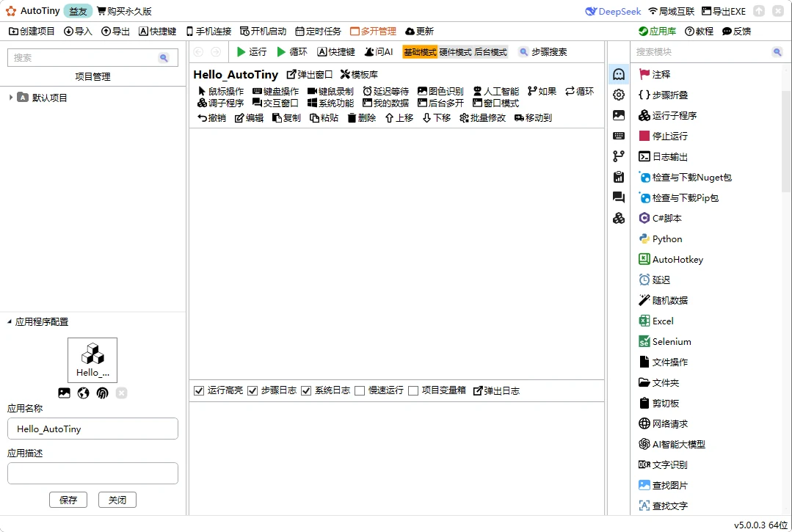Image resolution: width=792 pixels, height=532 pixels.
Task: Toggle 运行高亮 checkbox
Action: 199,390
